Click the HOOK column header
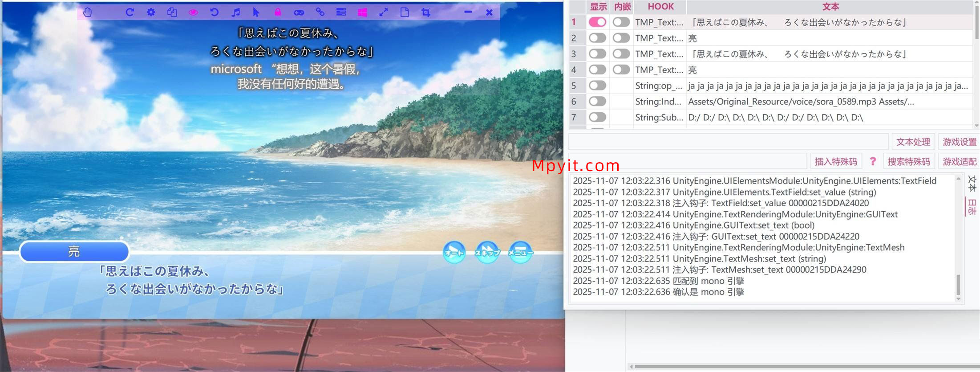Viewport: 980px width, 372px height. click(x=660, y=7)
